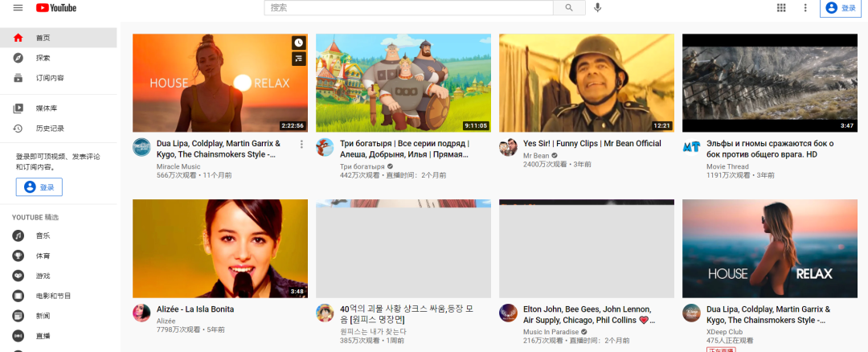Open the Три богатыря cartoon thumbnail
Viewport: 868px width, 352px height.
(403, 83)
